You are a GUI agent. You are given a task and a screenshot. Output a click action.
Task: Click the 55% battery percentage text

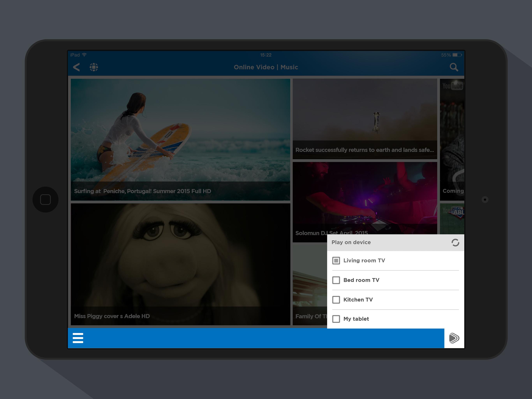click(446, 55)
